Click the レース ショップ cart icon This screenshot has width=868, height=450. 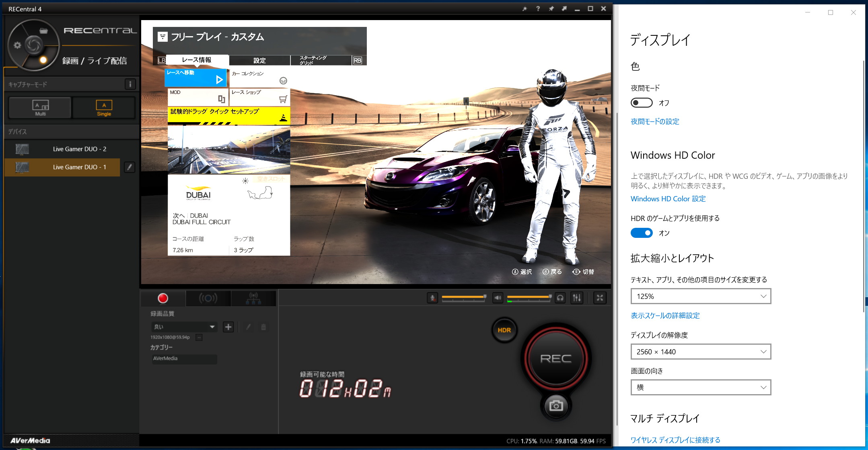(x=283, y=99)
